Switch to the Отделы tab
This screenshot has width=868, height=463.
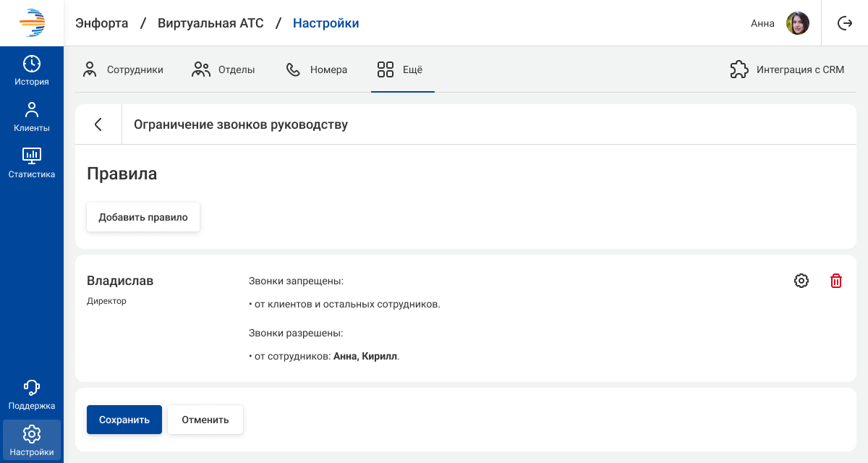[x=223, y=70]
